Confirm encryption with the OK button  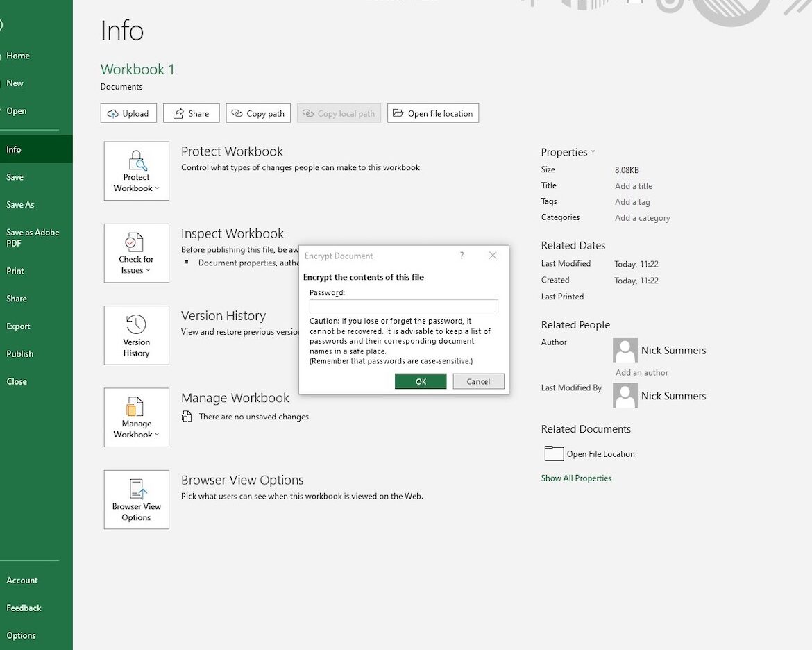(421, 381)
